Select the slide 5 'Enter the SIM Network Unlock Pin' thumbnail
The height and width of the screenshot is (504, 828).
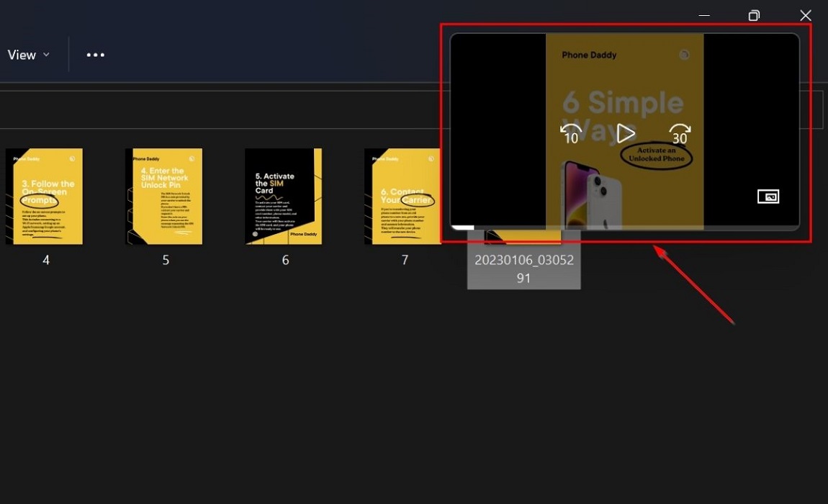coord(164,196)
